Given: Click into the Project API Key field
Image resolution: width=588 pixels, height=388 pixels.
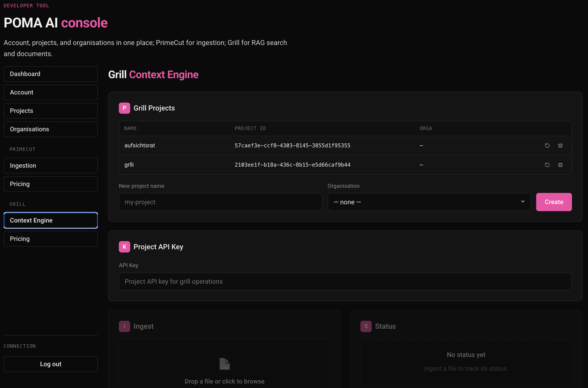Looking at the screenshot, I should click(345, 282).
